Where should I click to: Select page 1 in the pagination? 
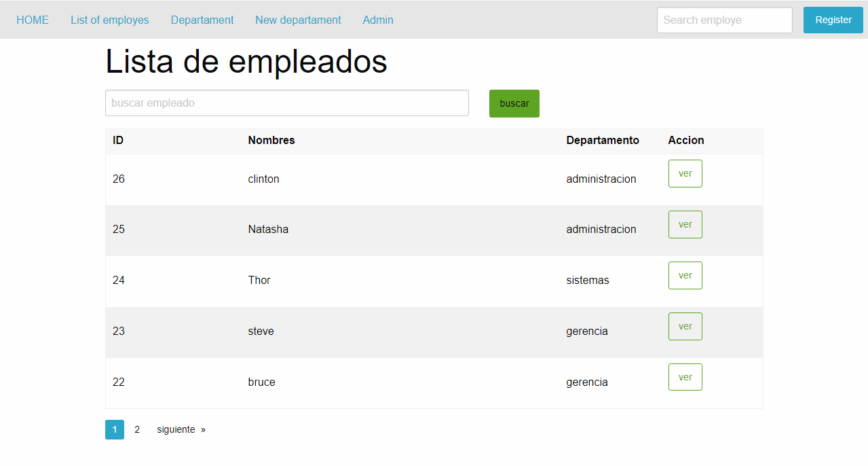(114, 429)
